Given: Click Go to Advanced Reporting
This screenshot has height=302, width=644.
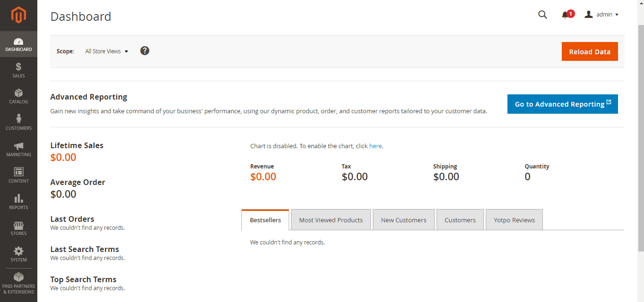Looking at the screenshot, I should (x=562, y=104).
